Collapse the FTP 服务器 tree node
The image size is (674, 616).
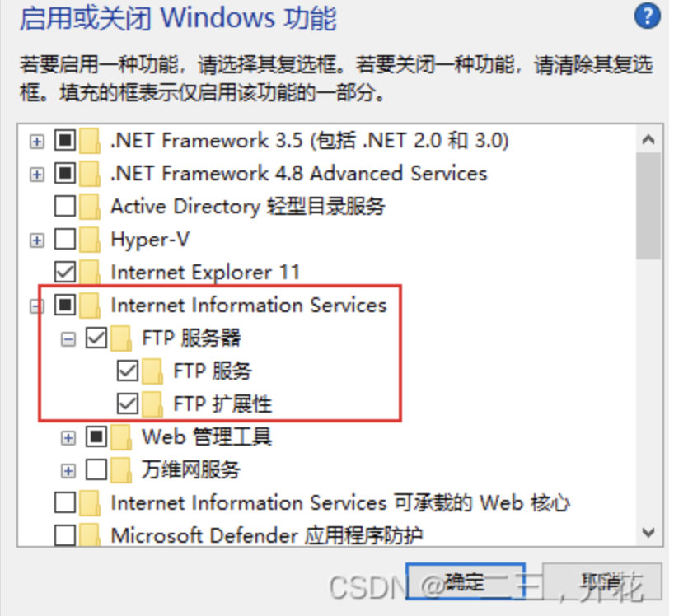(x=68, y=338)
